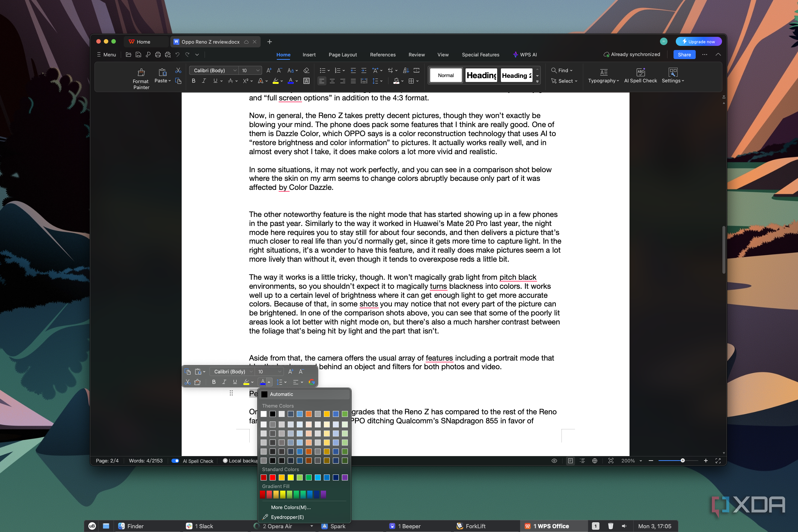
Task: Open the Insert ribbon tab
Action: pos(309,55)
